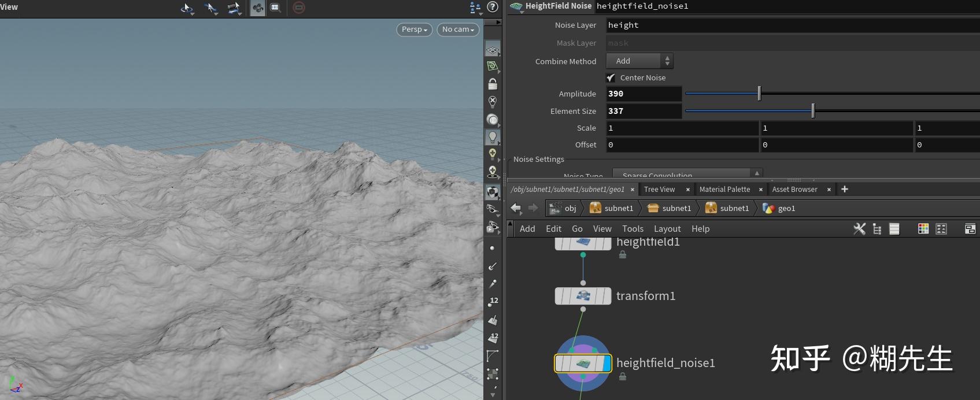
Task: Open the Persp viewport dropdown
Action: [414, 29]
